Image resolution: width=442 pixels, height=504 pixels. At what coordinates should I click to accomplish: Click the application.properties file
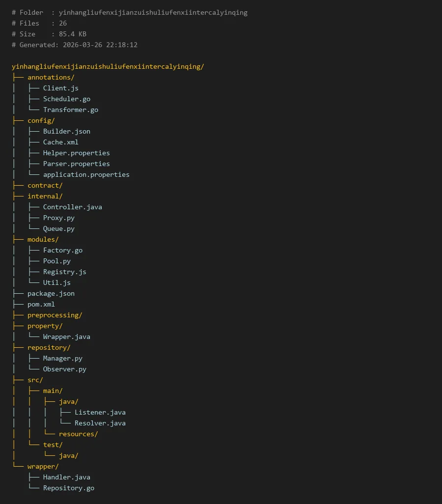click(x=86, y=174)
